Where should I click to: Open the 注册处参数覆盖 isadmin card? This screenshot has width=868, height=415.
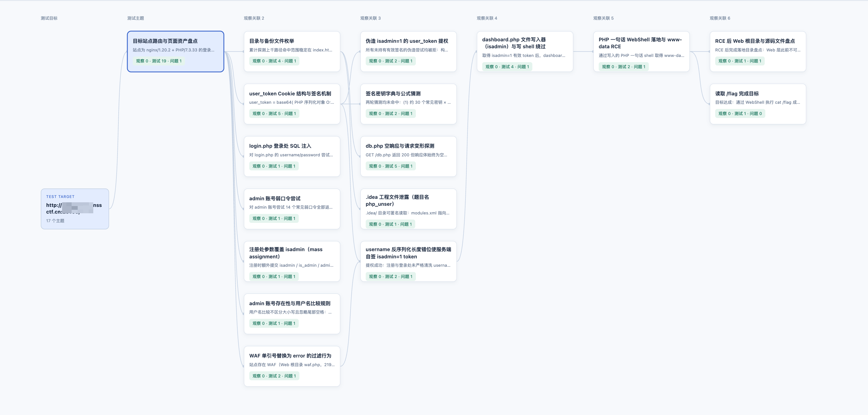292,261
